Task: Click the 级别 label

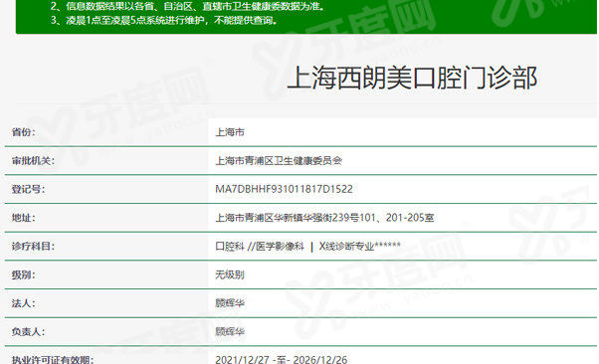Action: (24, 274)
